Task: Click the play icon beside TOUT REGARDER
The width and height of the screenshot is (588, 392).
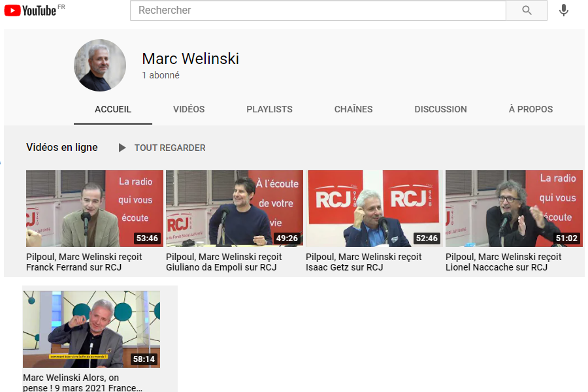Action: 122,148
